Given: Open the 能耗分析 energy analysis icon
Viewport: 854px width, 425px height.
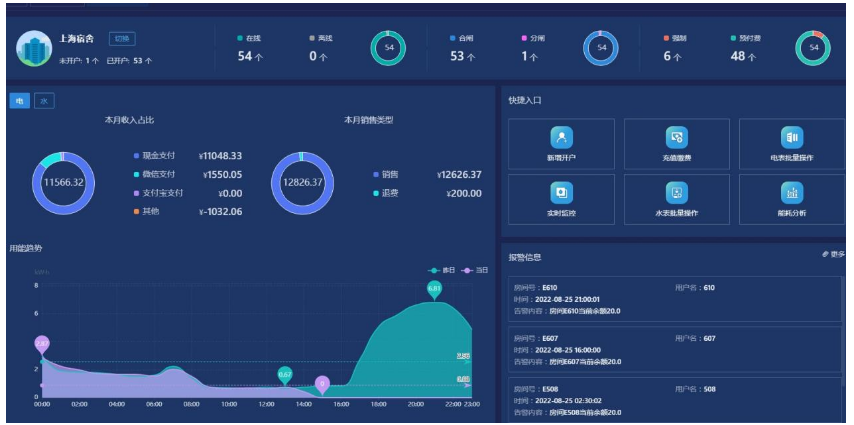Looking at the screenshot, I should pyautogui.click(x=792, y=192).
